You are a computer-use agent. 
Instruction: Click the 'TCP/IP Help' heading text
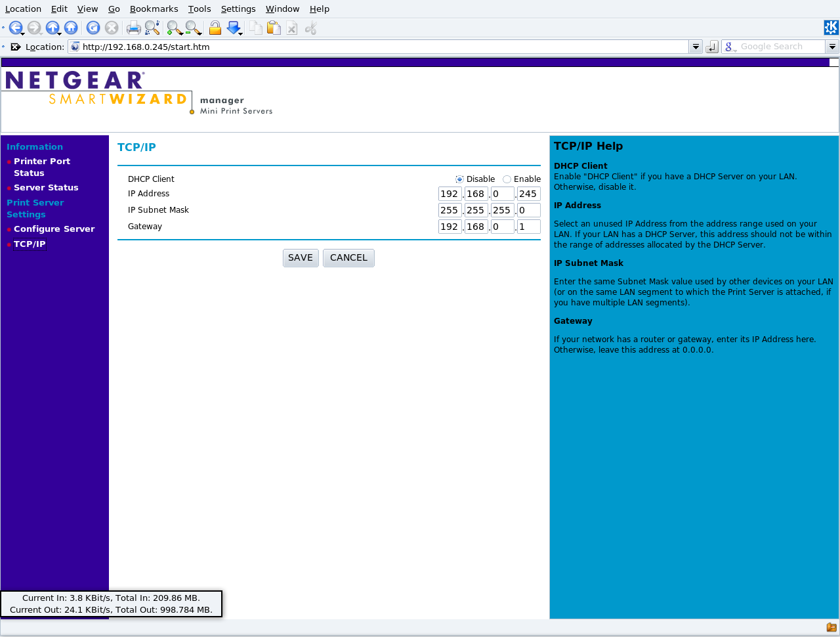click(x=588, y=146)
